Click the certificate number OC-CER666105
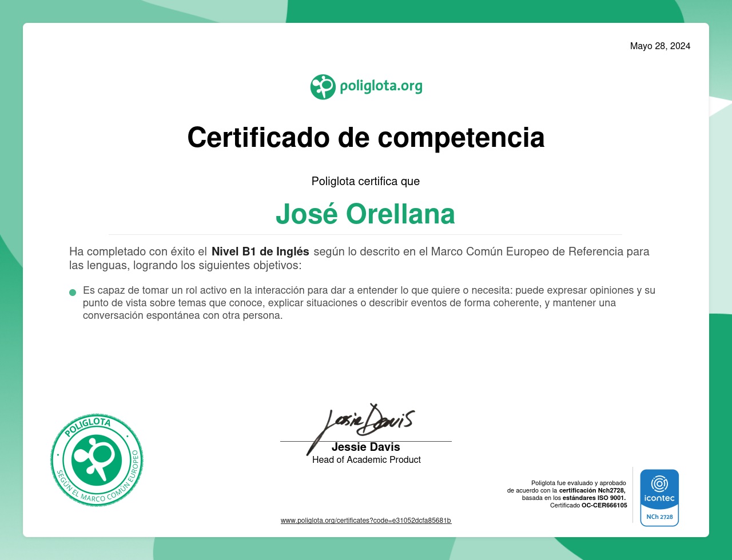 (x=604, y=505)
